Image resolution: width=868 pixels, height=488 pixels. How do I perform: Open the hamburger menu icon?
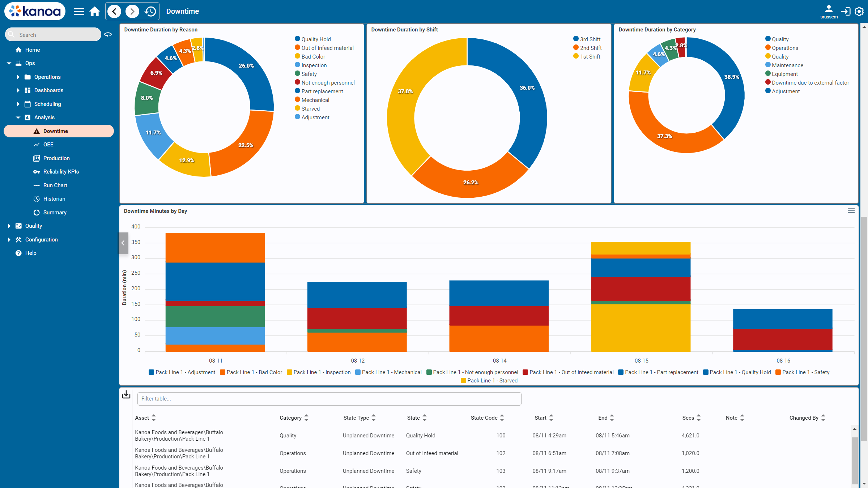[79, 12]
